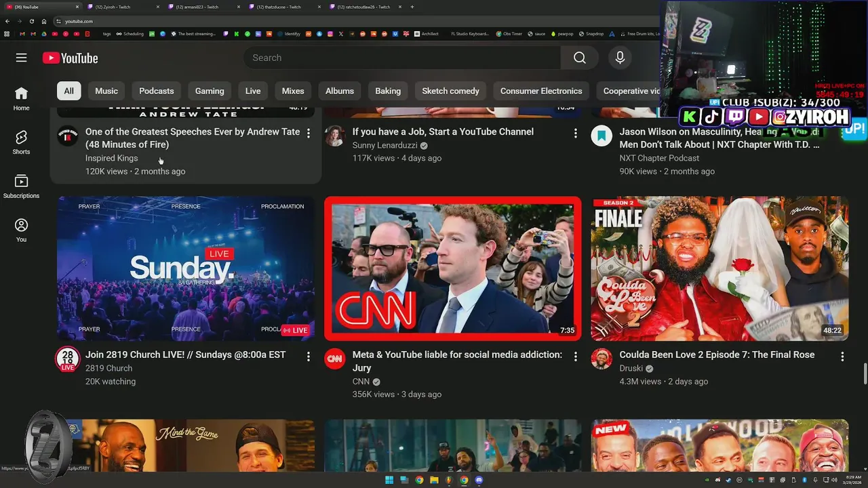Open the CNN Zuckerberg video thumbnail
The image size is (868, 488).
click(x=453, y=268)
